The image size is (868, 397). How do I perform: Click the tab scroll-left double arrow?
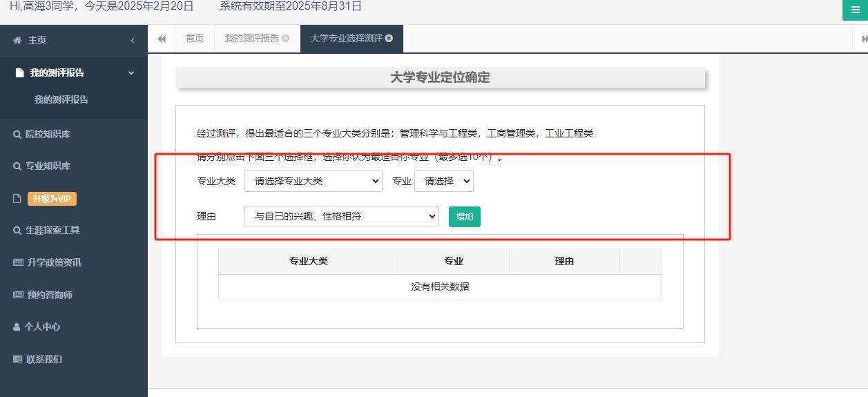pyautogui.click(x=162, y=39)
